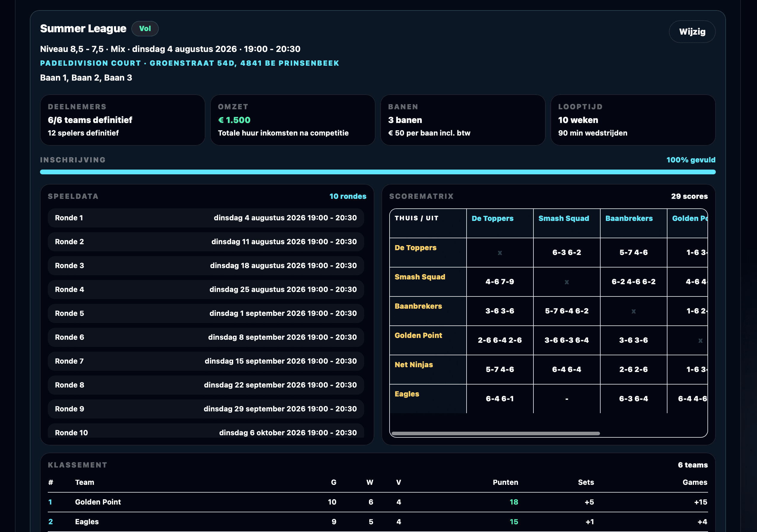Click the Eagles row label in matrix

coord(407,394)
